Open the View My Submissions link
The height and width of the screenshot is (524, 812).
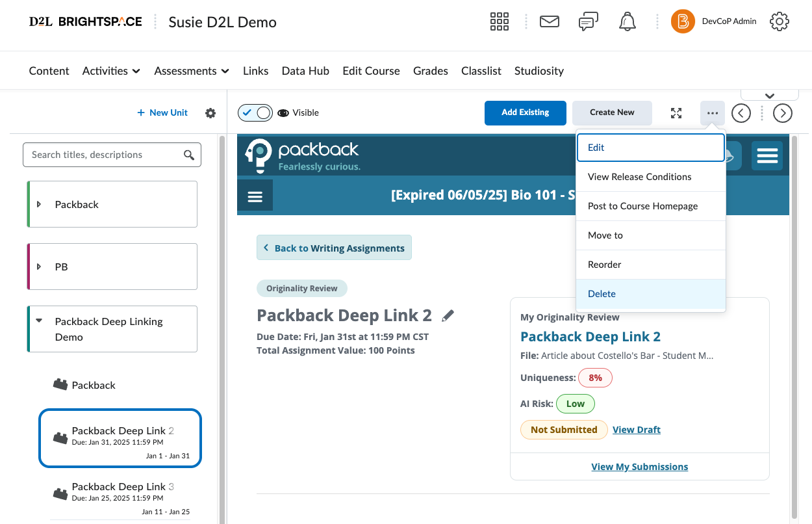click(639, 467)
